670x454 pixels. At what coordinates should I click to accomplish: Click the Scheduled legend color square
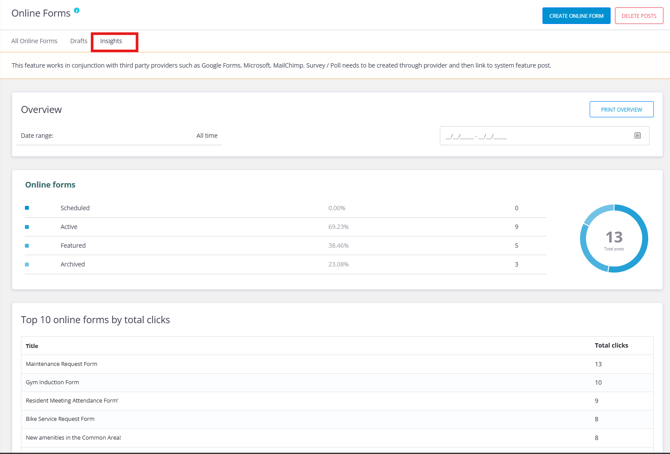27,208
